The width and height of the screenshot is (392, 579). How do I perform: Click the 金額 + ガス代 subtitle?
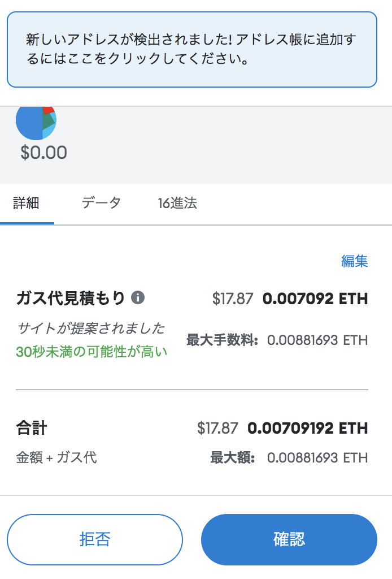[56, 457]
